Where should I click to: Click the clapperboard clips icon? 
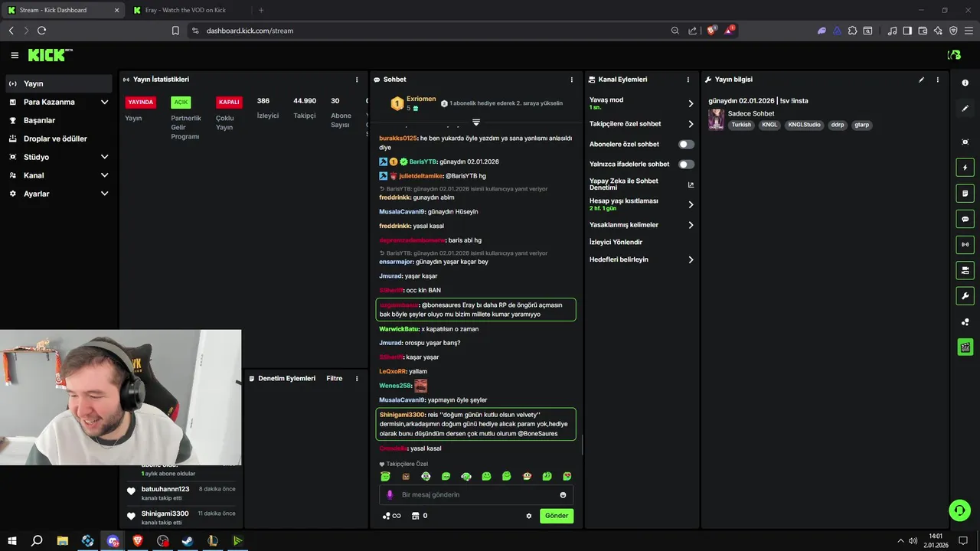tap(965, 347)
